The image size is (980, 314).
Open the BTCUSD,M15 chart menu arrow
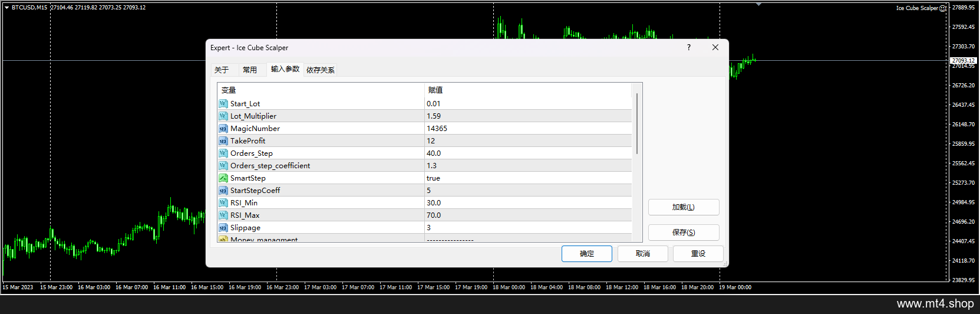(x=6, y=8)
